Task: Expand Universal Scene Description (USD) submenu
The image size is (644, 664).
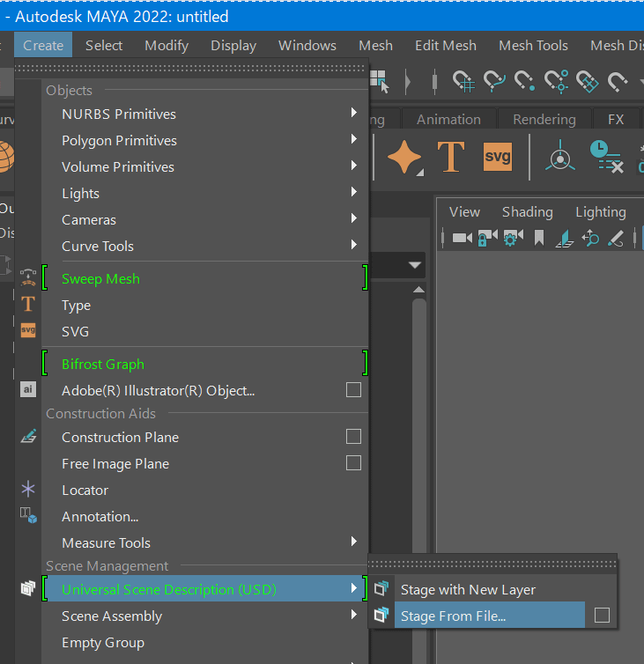Action: click(x=205, y=589)
